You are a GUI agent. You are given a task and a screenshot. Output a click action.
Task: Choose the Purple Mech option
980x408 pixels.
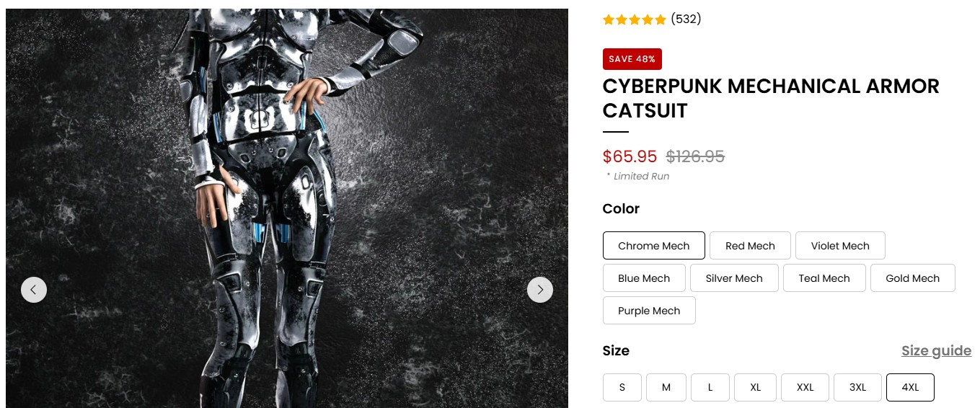(649, 311)
